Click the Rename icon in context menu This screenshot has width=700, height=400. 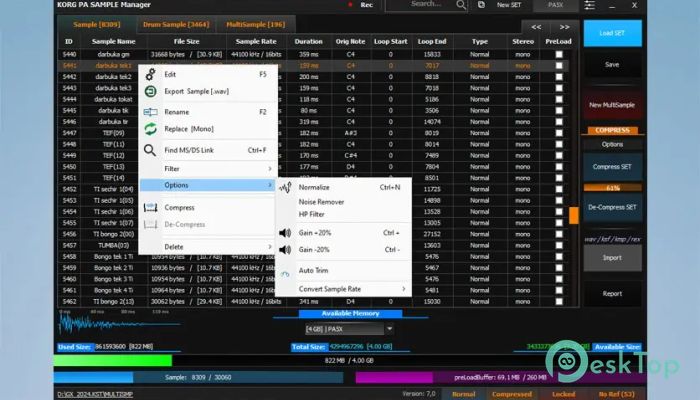pos(150,112)
